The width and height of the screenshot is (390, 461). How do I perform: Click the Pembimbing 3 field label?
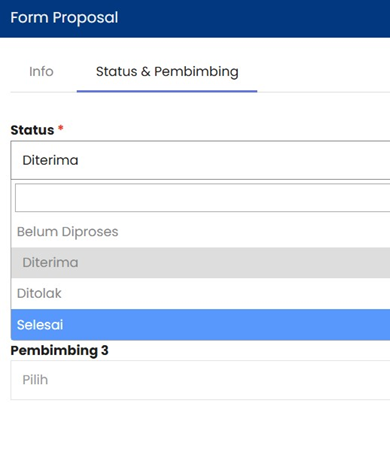[x=59, y=351]
